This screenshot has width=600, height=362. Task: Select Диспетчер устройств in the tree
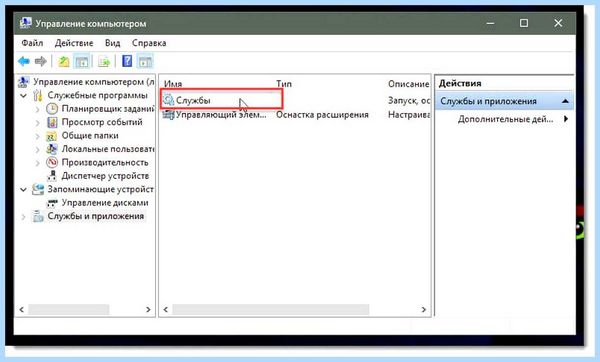pyautogui.click(x=105, y=176)
